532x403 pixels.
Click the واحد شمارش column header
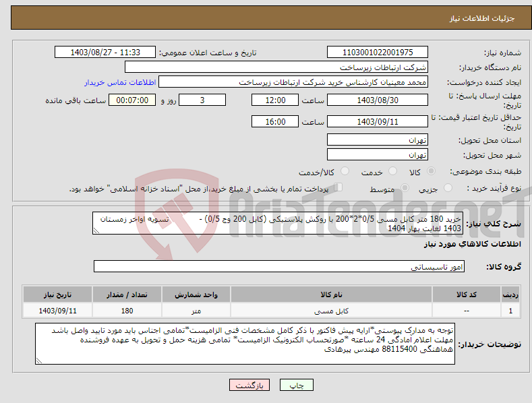tap(196, 294)
